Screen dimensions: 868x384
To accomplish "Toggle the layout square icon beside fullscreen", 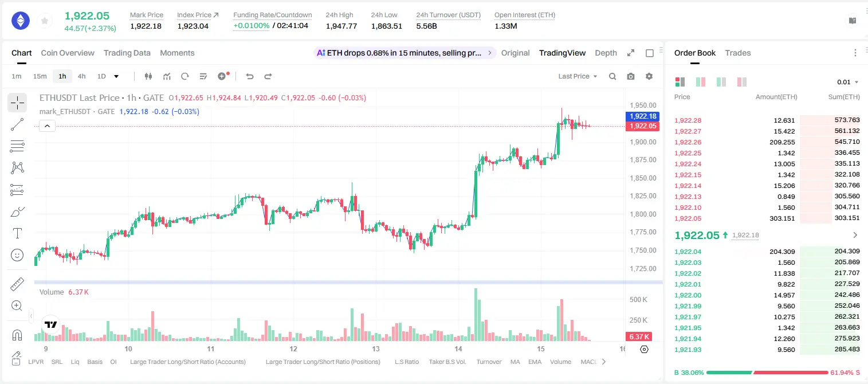I will pos(650,53).
